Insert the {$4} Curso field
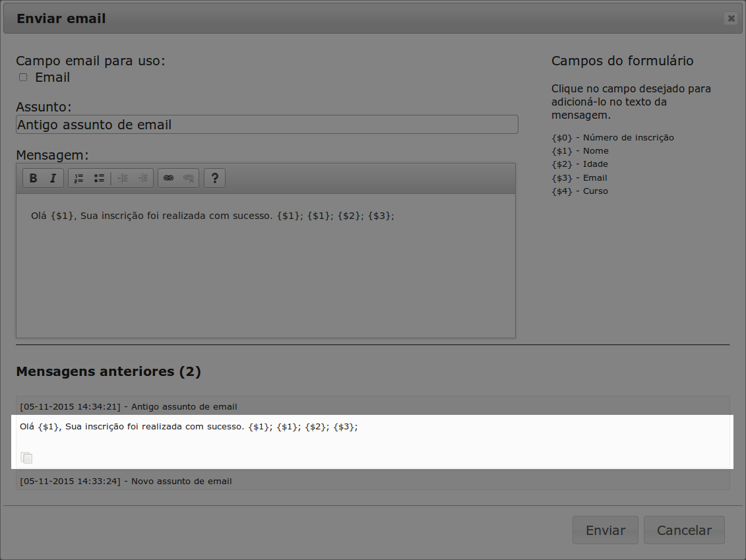 pyautogui.click(x=580, y=191)
